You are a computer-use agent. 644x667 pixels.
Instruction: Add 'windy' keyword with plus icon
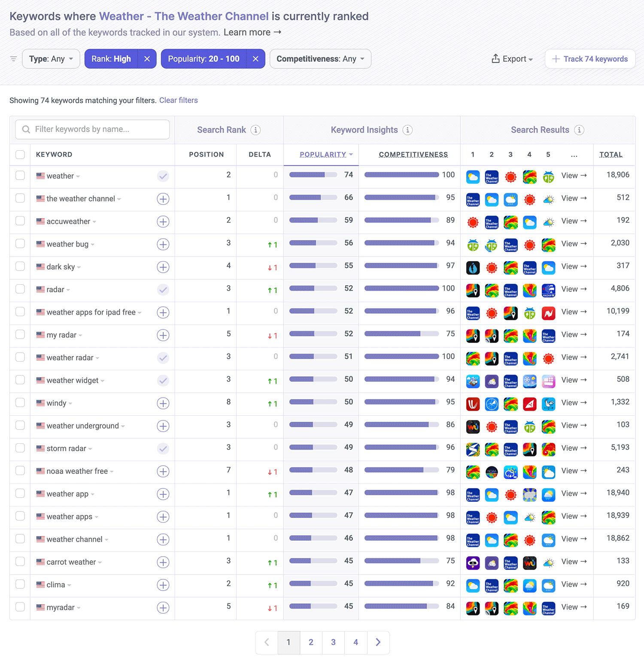tap(163, 403)
